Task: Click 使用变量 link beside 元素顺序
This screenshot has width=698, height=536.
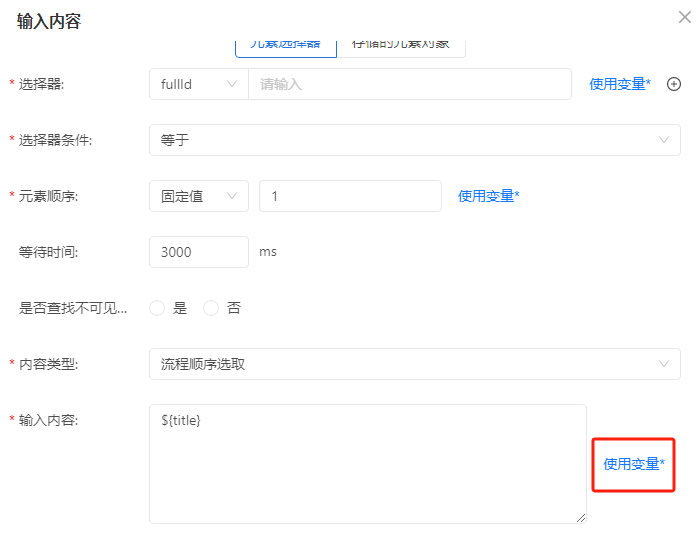Action: pyautogui.click(x=488, y=196)
